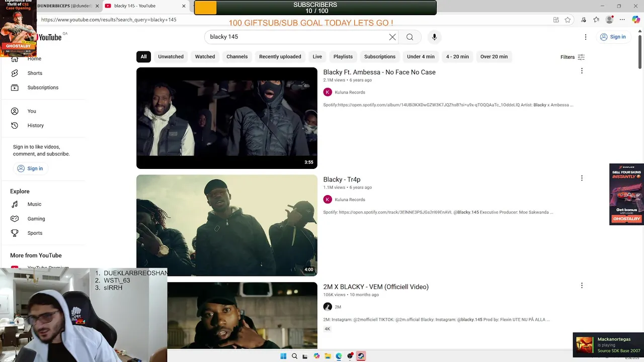Select the Playlists filter chip

pos(343,57)
